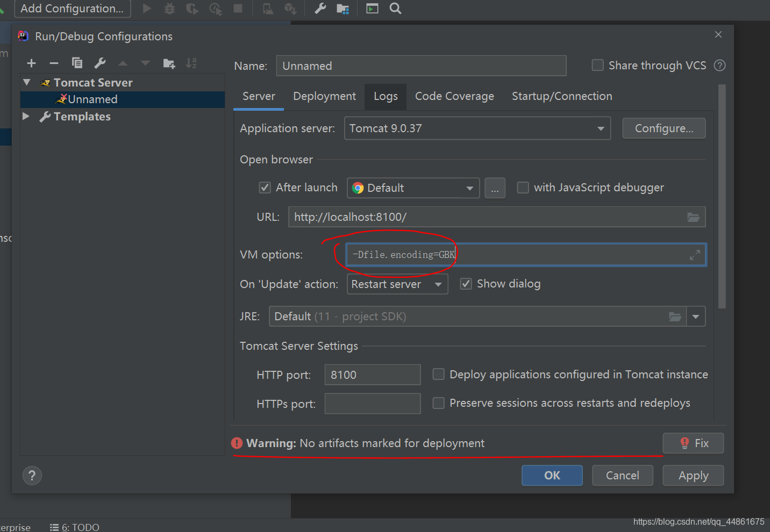770x532 pixels.
Task: Open the JRE dropdown arrow
Action: [696, 317]
